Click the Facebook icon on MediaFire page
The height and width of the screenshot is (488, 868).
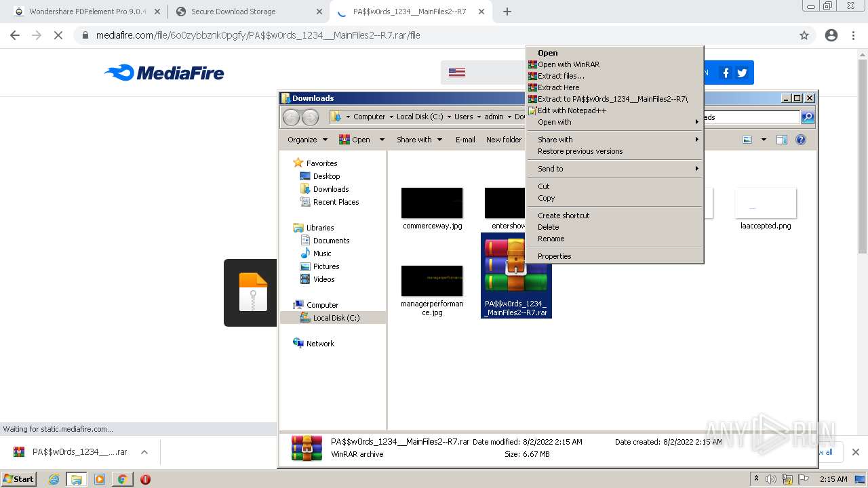pos(726,73)
